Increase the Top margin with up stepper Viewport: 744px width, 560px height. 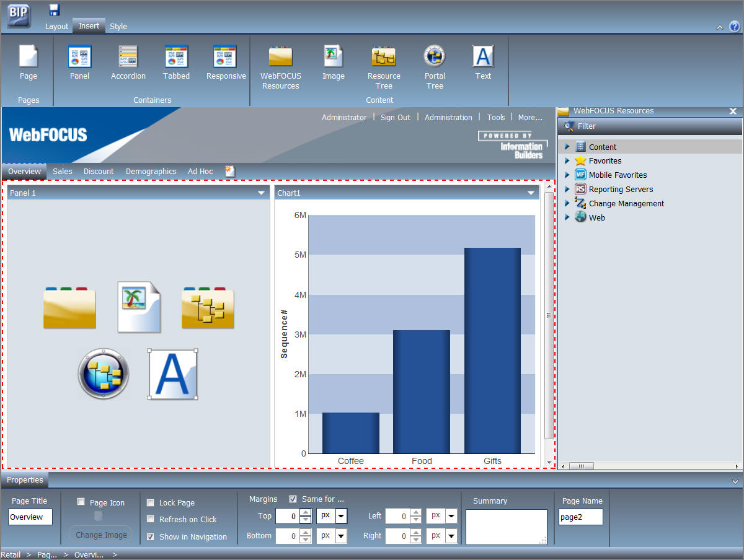305,512
